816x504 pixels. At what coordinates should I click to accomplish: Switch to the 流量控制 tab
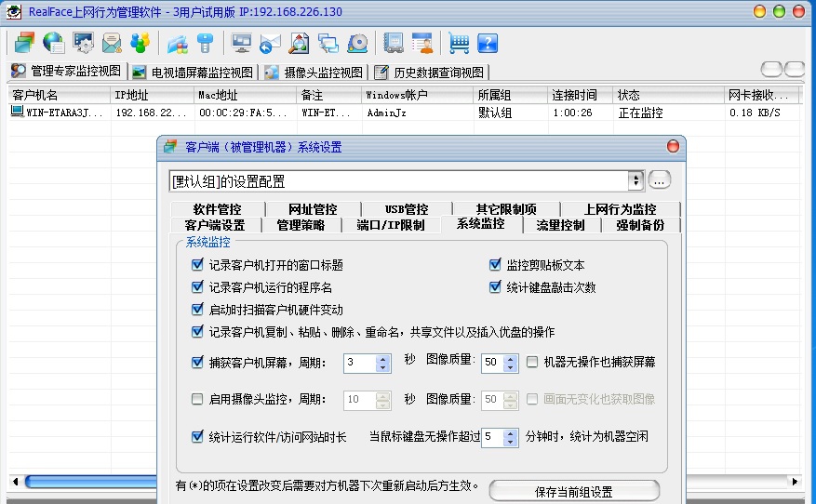point(560,225)
